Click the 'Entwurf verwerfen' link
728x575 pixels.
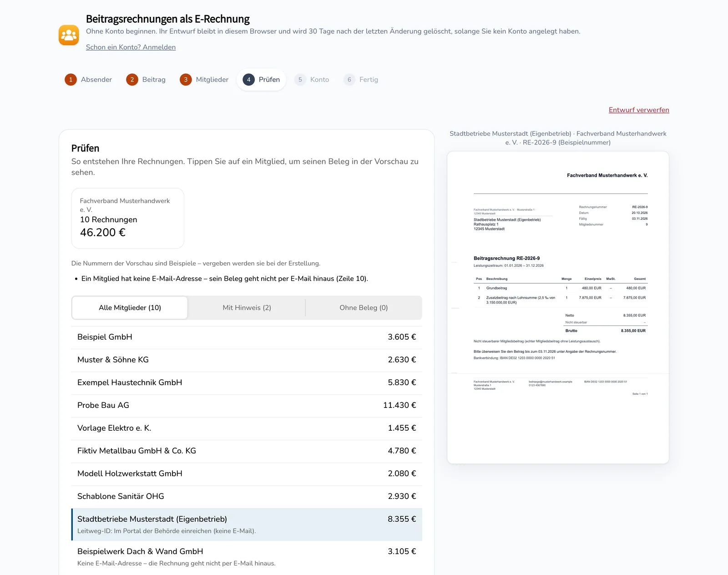coord(639,110)
